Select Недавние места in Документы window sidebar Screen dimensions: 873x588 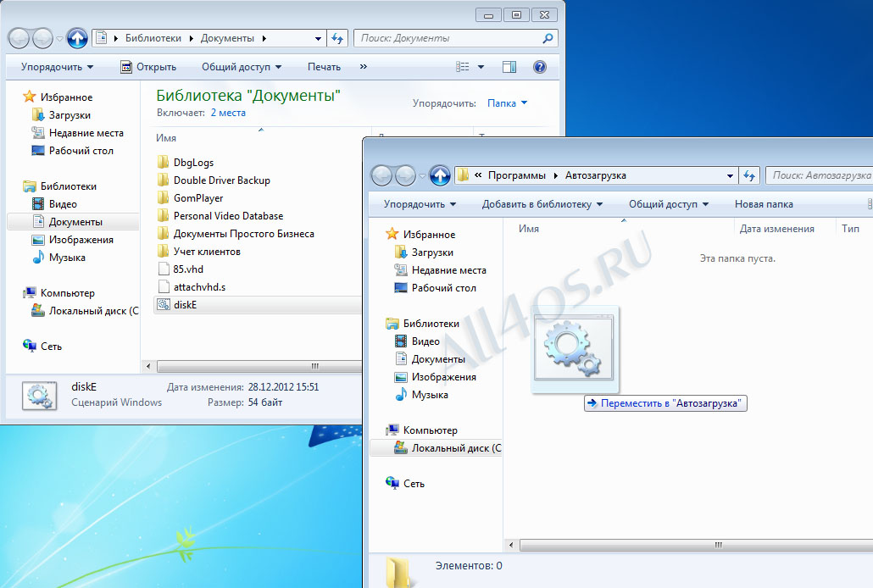(x=77, y=133)
